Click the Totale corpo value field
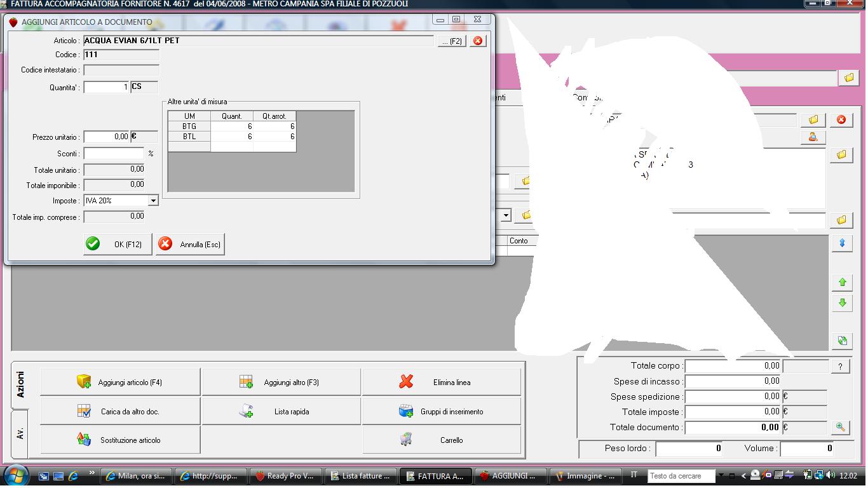Viewport: 868px width, 488px height. click(733, 366)
